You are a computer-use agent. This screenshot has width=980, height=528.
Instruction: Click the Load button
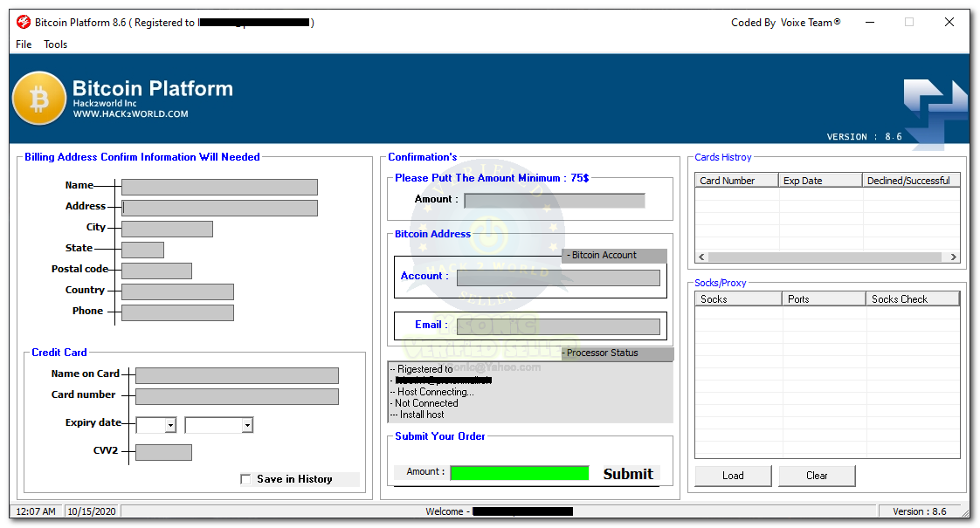(x=733, y=476)
